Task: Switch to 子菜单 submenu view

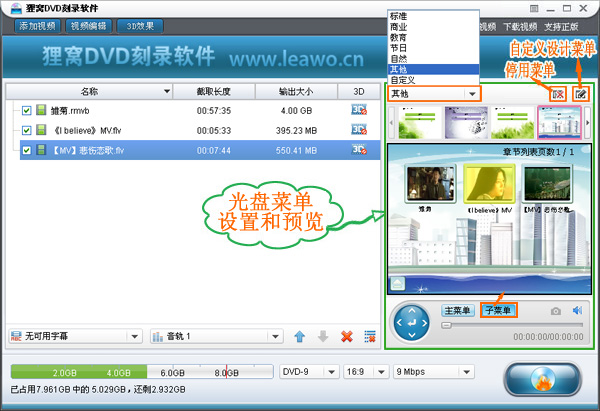Action: (x=499, y=310)
